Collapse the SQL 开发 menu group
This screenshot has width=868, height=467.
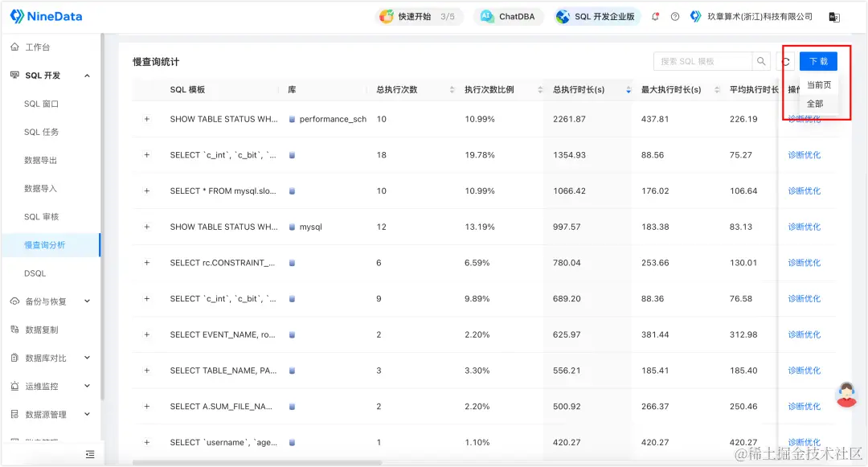coord(87,76)
